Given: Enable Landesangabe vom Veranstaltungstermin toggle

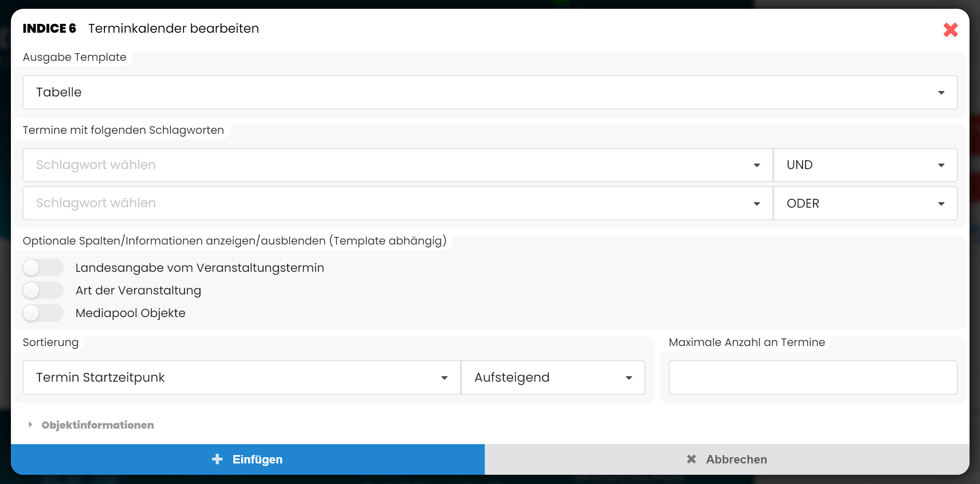Looking at the screenshot, I should [43, 268].
